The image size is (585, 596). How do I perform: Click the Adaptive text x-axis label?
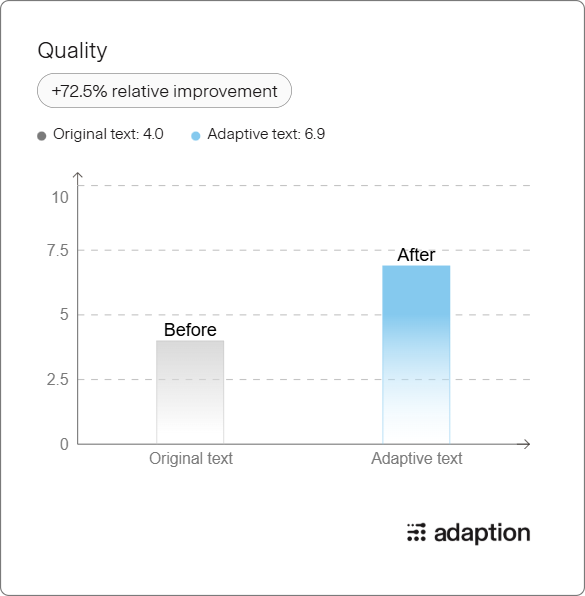click(417, 458)
